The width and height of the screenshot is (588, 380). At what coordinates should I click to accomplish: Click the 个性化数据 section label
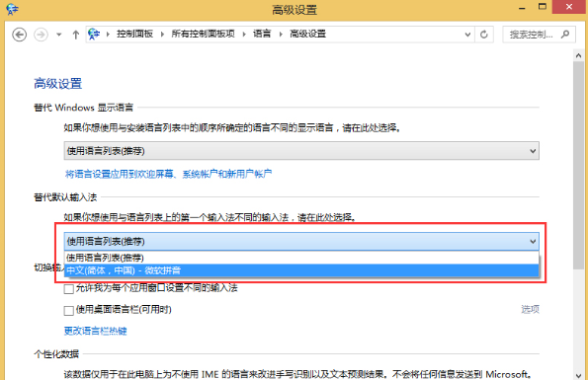point(56,354)
